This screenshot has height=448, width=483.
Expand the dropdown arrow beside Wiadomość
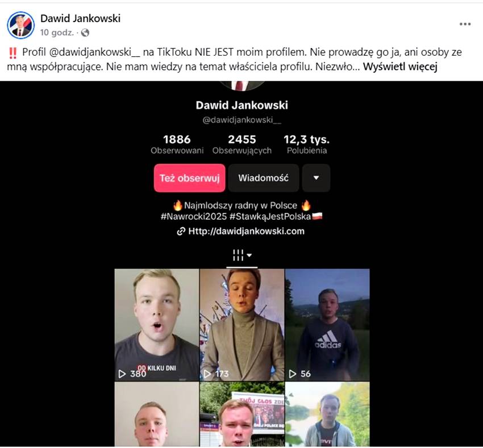pyautogui.click(x=316, y=178)
